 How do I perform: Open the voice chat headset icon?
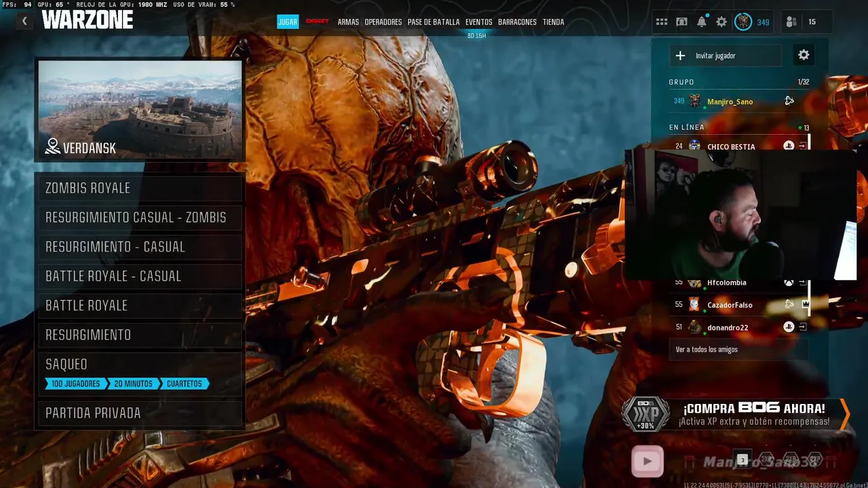[682, 22]
